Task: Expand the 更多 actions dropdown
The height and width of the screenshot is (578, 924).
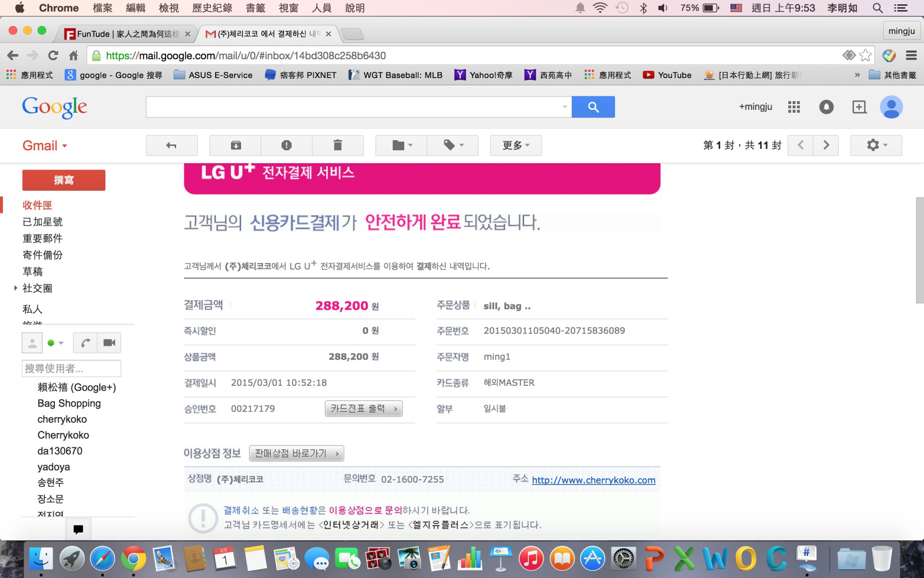Action: [515, 145]
